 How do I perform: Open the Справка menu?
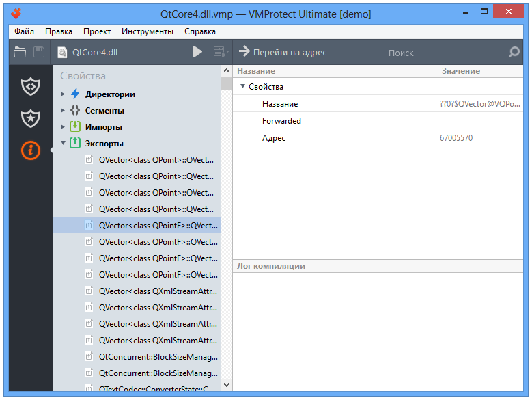[x=200, y=31]
